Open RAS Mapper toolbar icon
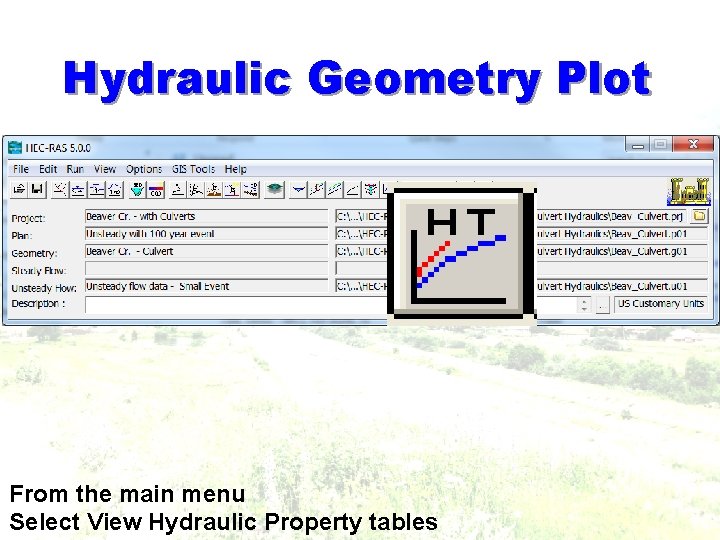Viewport: 720px width, 540px height. (275, 189)
